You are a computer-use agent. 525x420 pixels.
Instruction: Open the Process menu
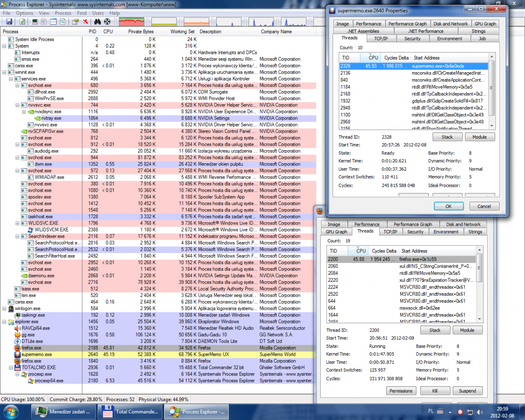point(63,13)
